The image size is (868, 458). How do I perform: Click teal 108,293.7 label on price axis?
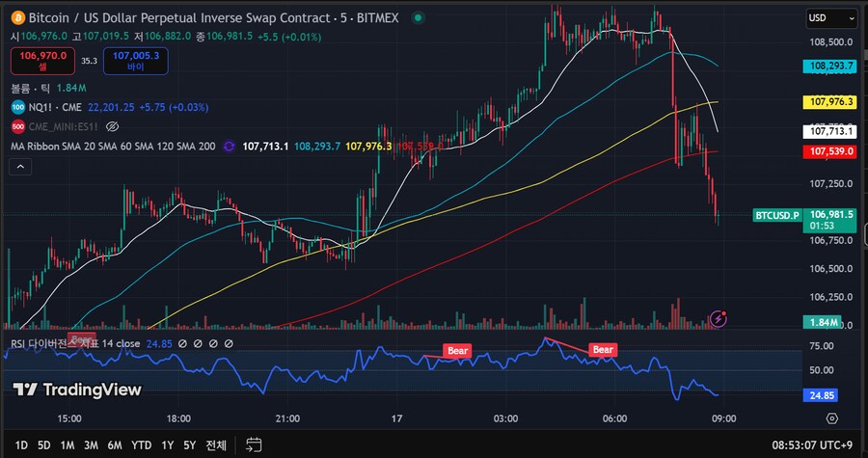pyautogui.click(x=830, y=67)
